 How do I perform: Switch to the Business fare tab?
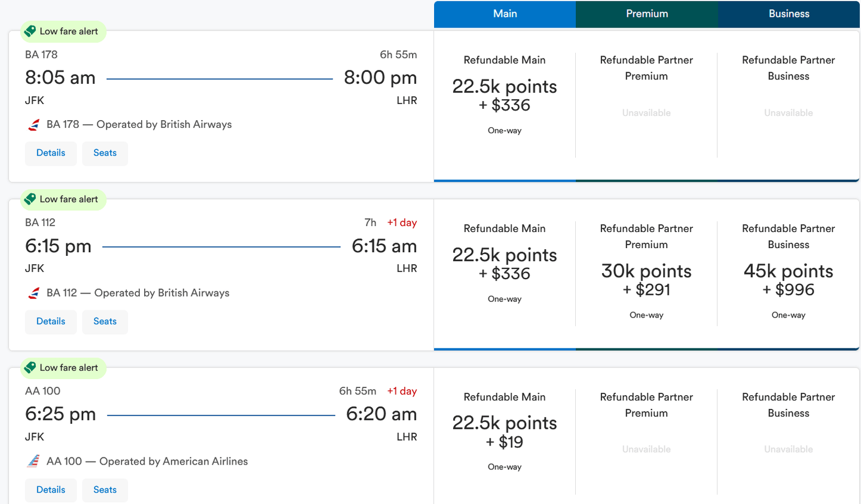point(789,14)
